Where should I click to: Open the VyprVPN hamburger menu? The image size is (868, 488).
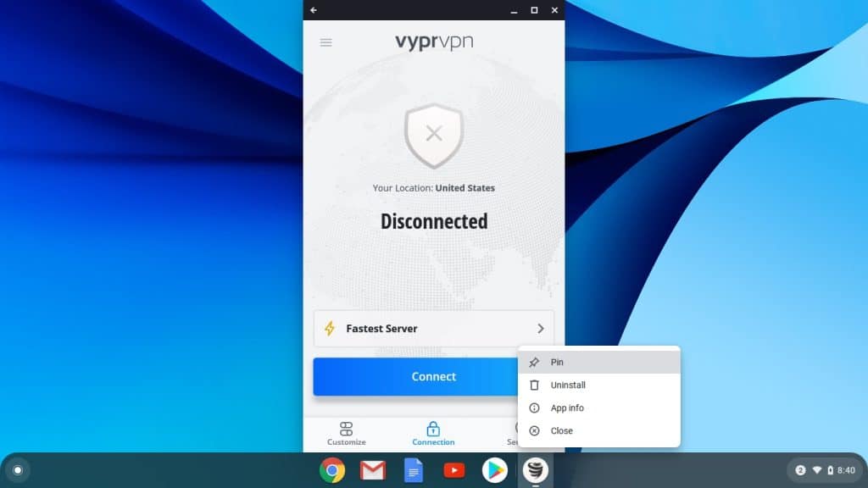point(325,42)
